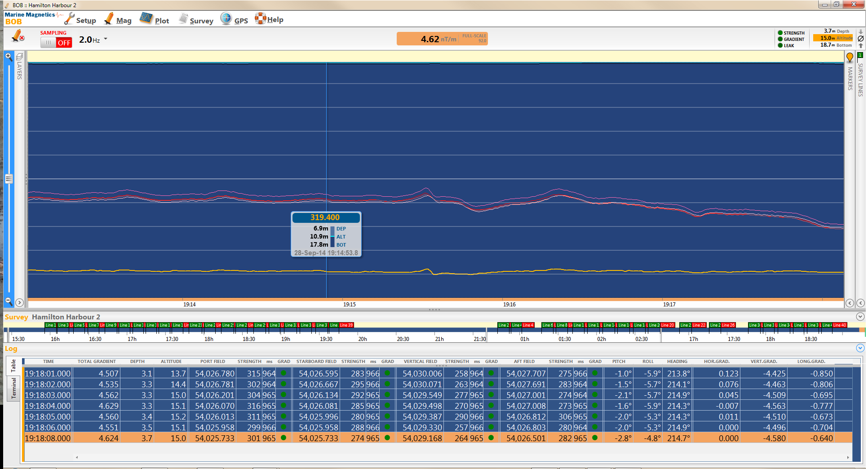The width and height of the screenshot is (868, 469).
Task: Collapse the Log panel section
Action: tap(860, 348)
